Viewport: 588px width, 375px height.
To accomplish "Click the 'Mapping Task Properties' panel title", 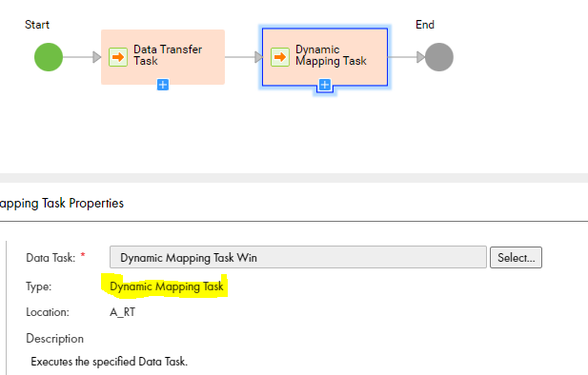I will (x=62, y=203).
